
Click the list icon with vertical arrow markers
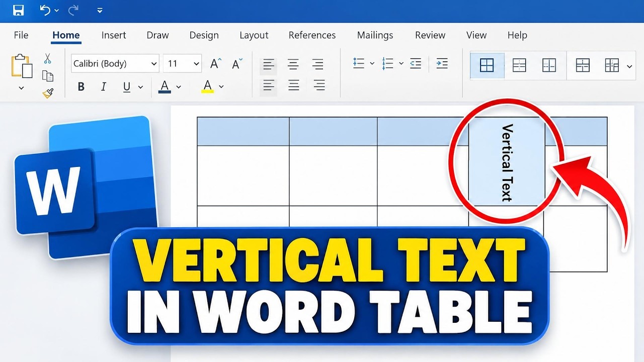click(388, 63)
